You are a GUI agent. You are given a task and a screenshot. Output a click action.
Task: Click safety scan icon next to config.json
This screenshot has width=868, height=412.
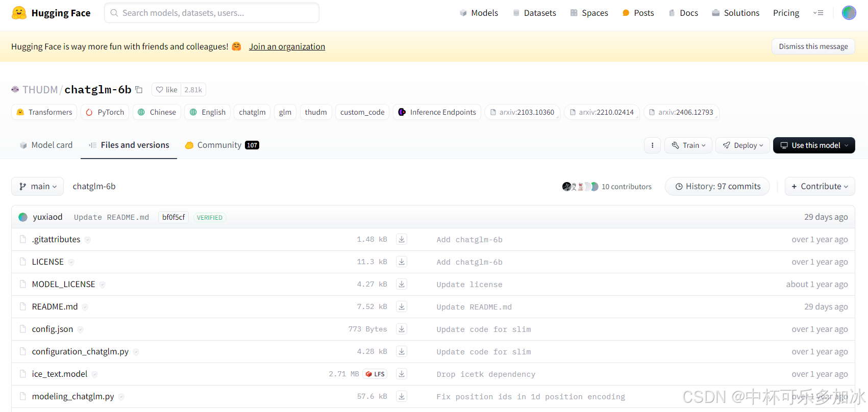click(x=80, y=329)
